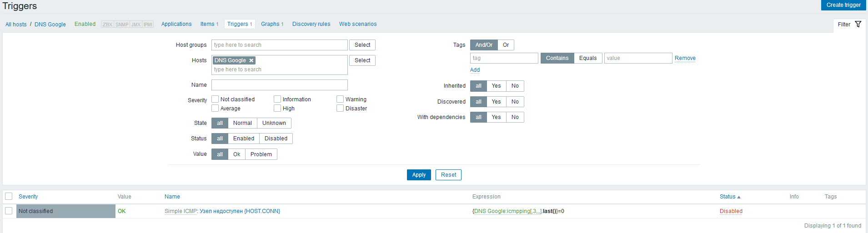Click the JMX availability indicator
The width and height of the screenshot is (868, 233).
(x=136, y=25)
